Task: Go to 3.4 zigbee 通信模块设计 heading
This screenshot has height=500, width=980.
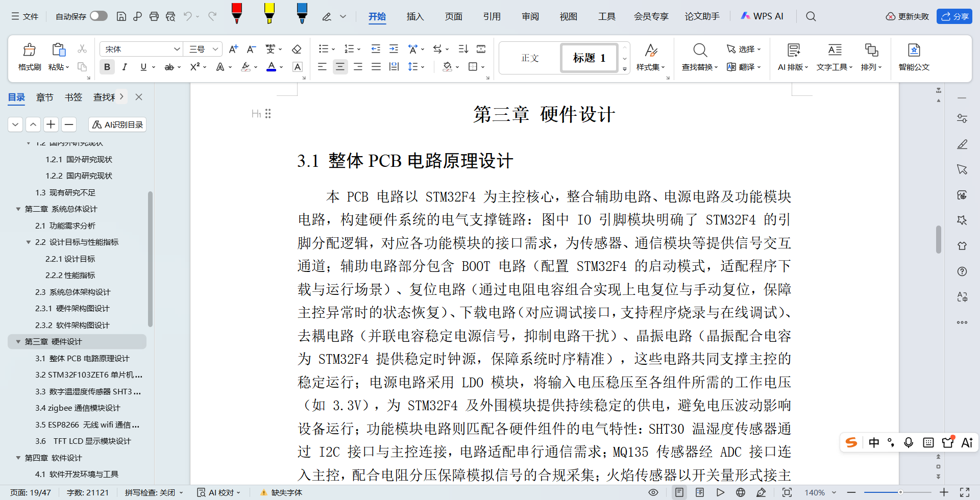Action: [78, 408]
